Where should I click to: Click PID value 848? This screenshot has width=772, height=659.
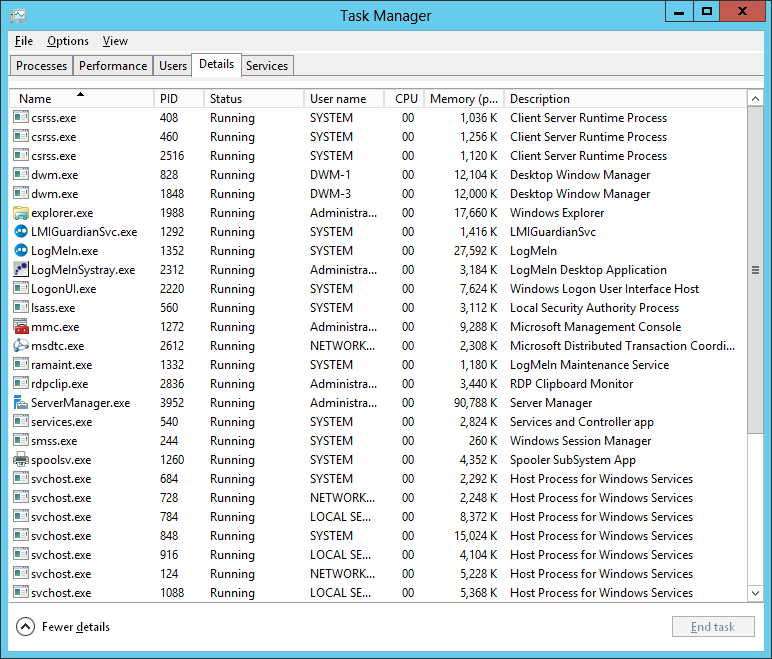point(169,535)
